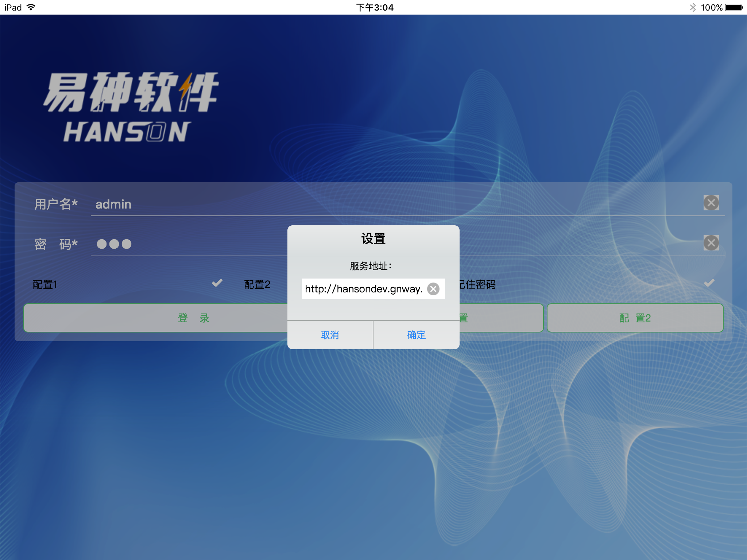This screenshot has height=560, width=747.
Task: Tap the 下午3:04 clock in the status bar
Action: 375,7
